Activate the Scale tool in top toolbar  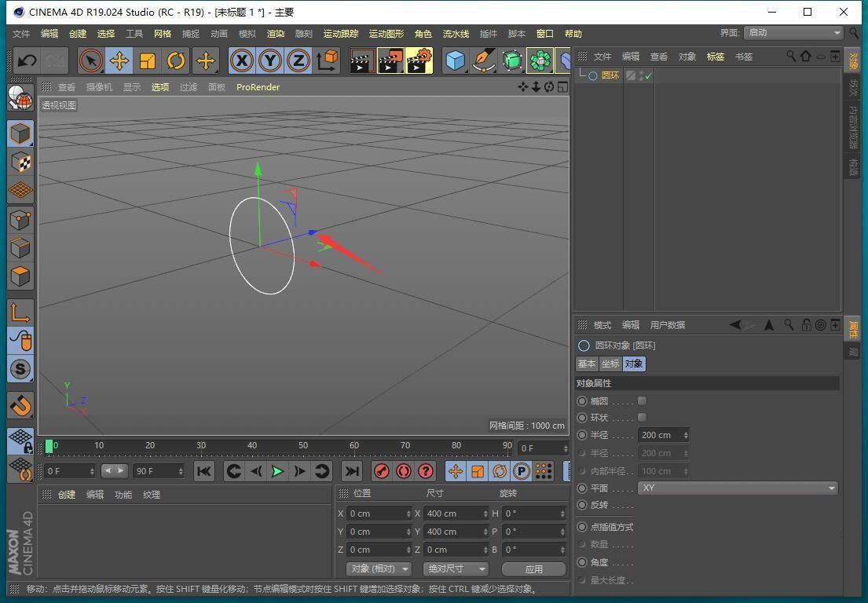[x=148, y=60]
